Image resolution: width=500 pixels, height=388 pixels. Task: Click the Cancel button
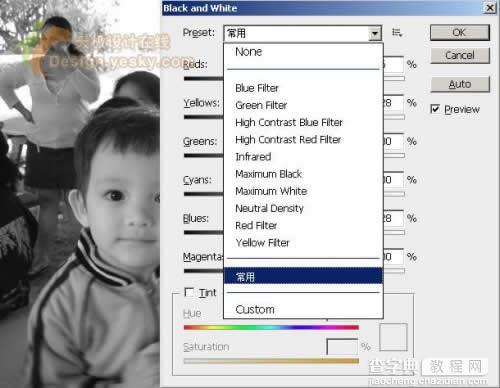[460, 55]
